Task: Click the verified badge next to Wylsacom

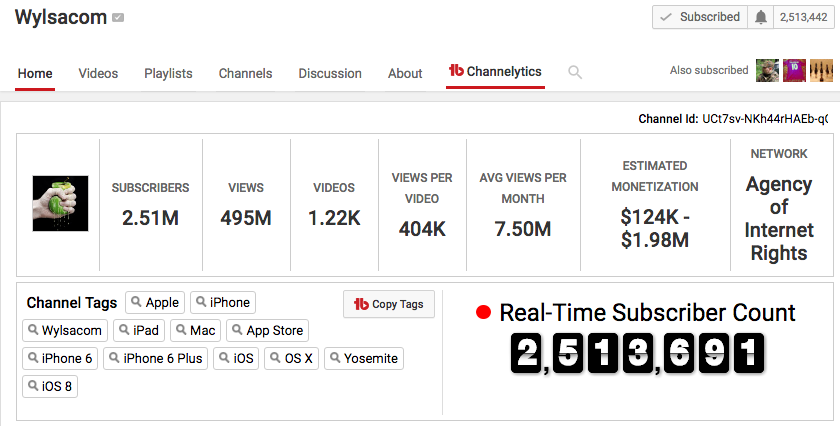Action: [x=118, y=18]
